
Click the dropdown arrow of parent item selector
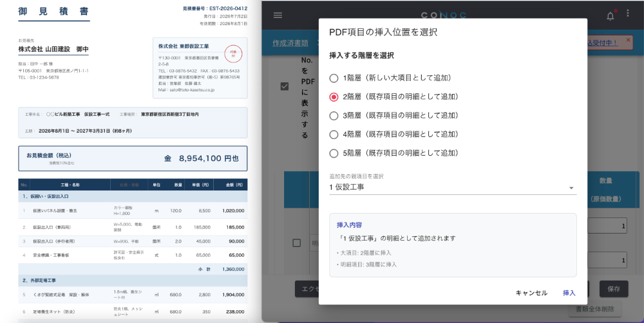(x=571, y=188)
